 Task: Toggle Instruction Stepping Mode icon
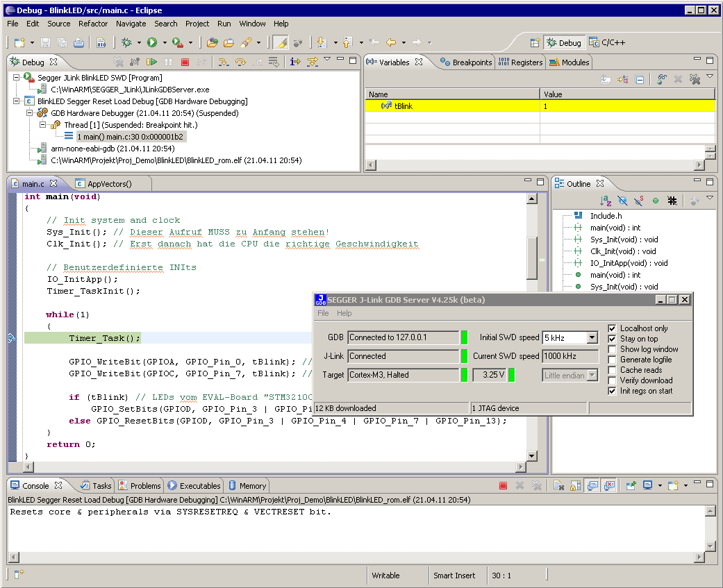(295, 62)
